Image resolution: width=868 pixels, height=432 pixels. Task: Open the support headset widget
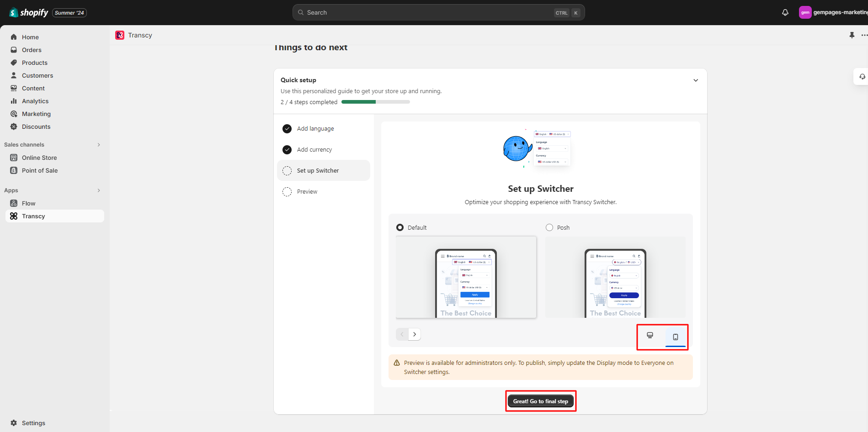[862, 77]
